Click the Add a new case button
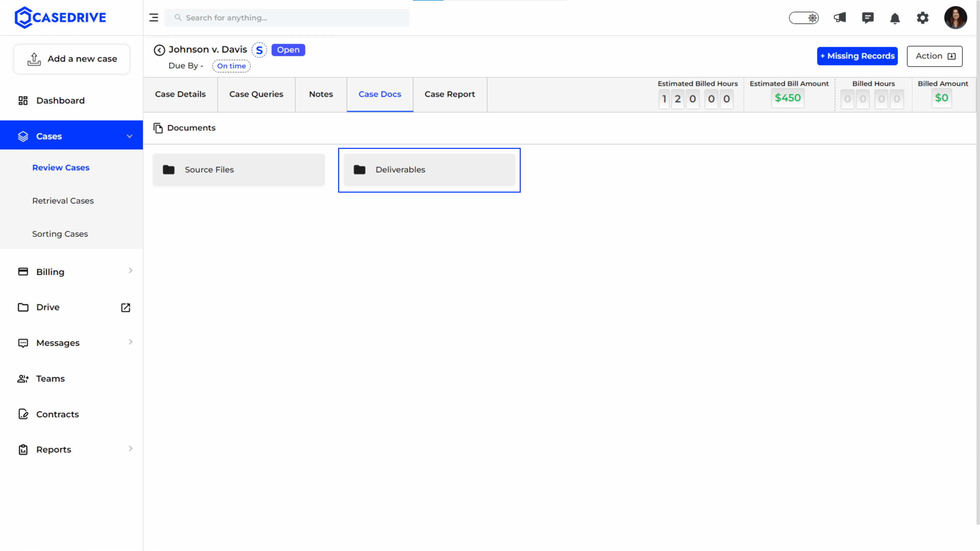 click(72, 59)
